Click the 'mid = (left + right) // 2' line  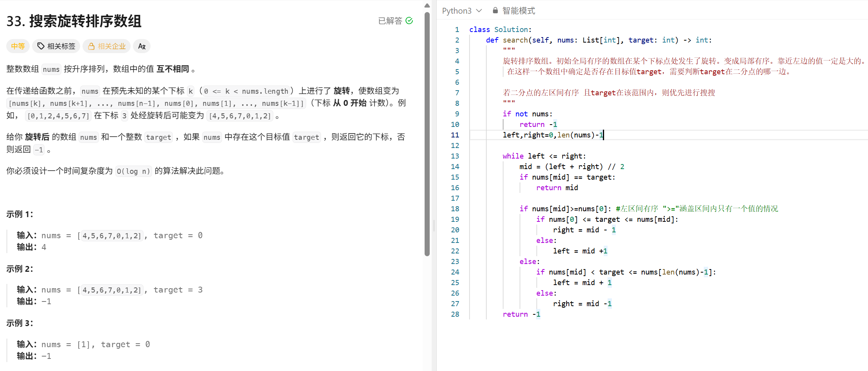[572, 166]
